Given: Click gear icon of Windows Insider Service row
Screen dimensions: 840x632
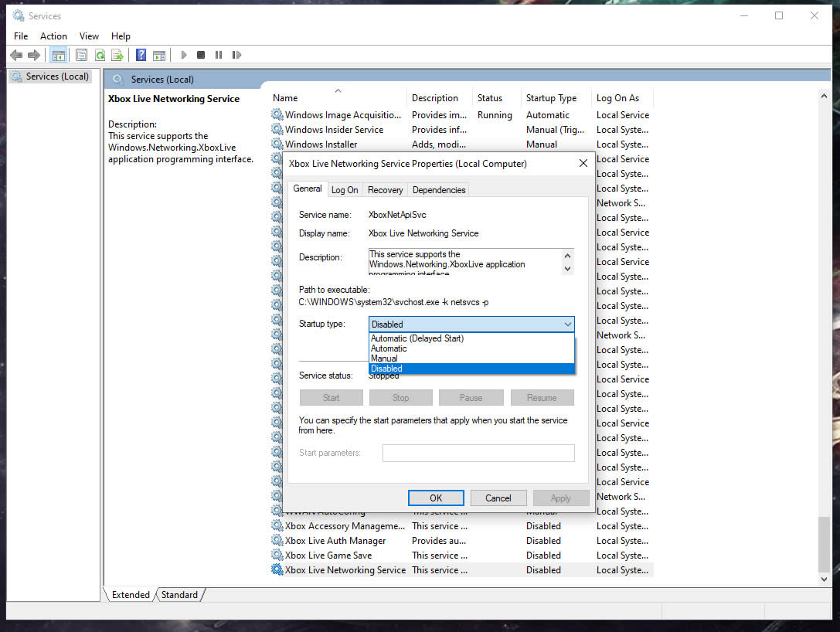Looking at the screenshot, I should coord(277,129).
